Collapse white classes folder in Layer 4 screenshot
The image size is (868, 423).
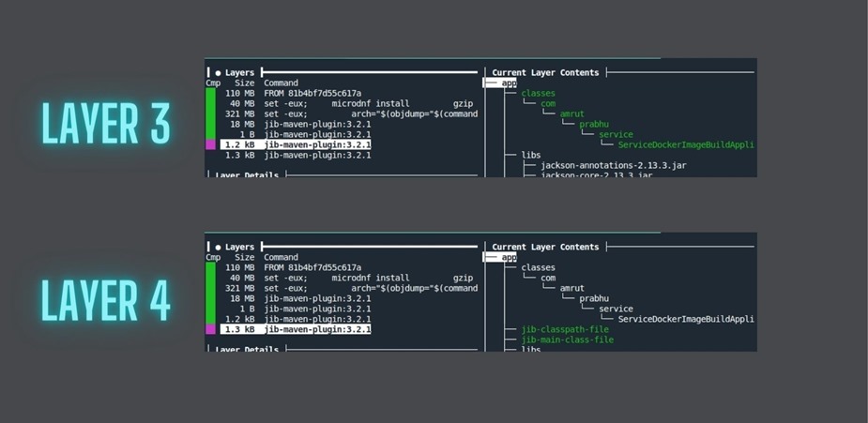coord(538,267)
